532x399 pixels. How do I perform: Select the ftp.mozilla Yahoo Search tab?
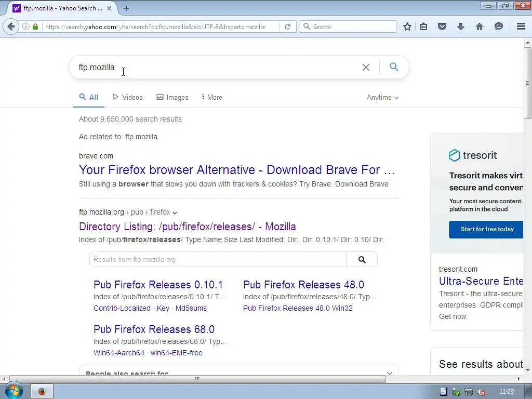(61, 8)
